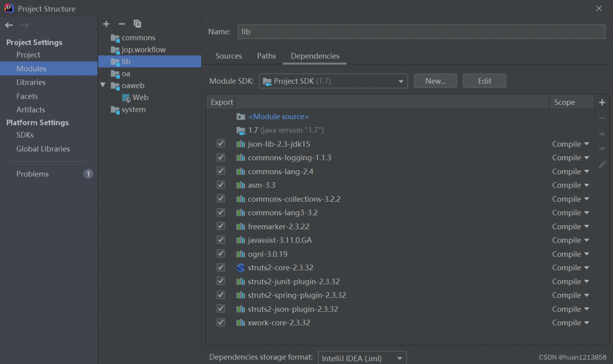Toggle export checkbox for javassist-3.11.0.GA

click(221, 240)
